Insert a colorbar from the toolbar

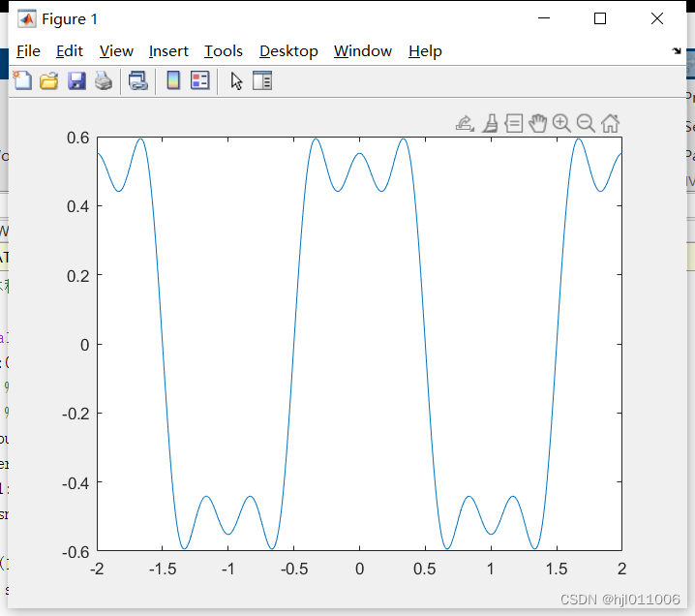(173, 81)
